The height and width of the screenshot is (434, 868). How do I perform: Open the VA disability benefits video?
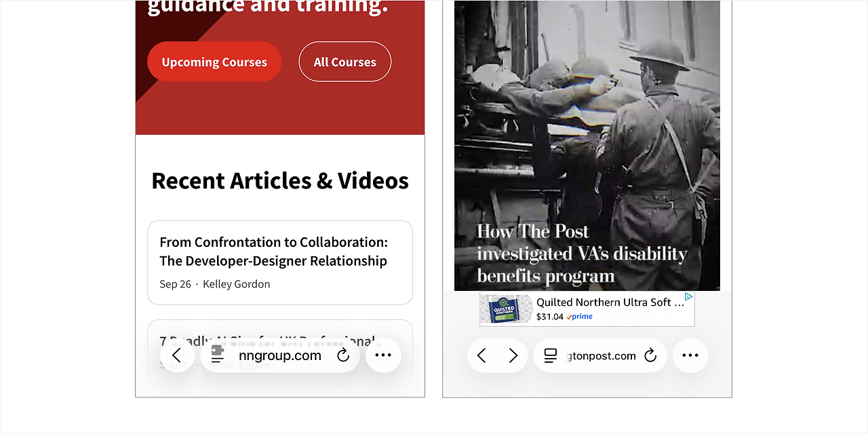click(587, 145)
